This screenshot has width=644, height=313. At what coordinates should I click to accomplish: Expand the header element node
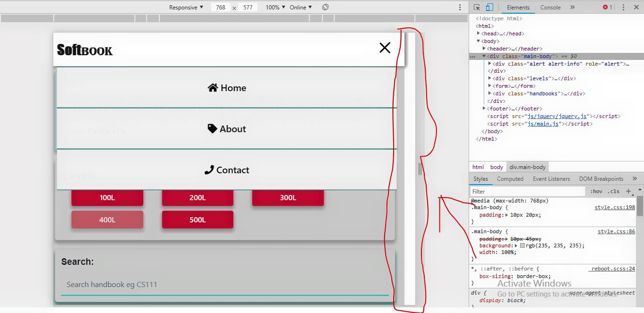[484, 49]
